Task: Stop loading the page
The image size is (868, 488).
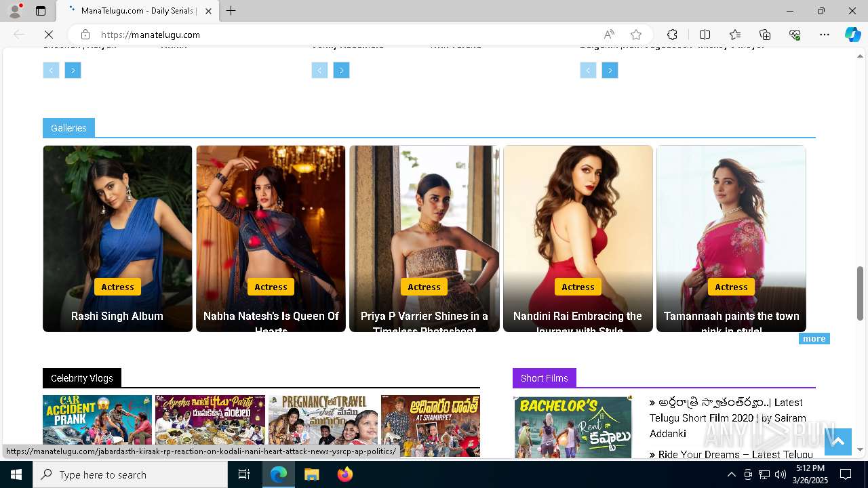Action: click(x=50, y=35)
